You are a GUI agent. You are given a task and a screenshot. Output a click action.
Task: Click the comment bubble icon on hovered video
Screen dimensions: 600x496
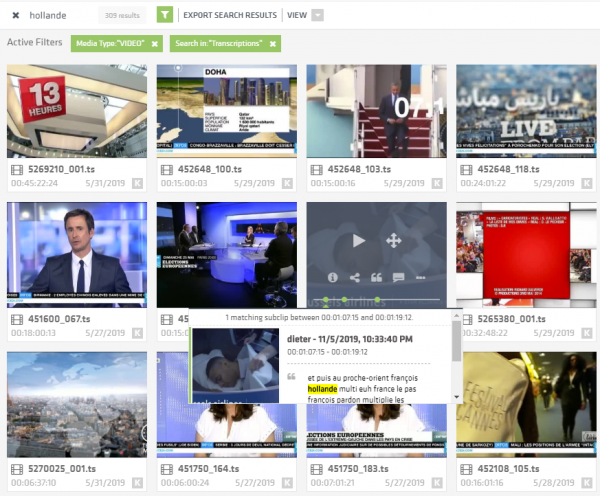pyautogui.click(x=398, y=277)
